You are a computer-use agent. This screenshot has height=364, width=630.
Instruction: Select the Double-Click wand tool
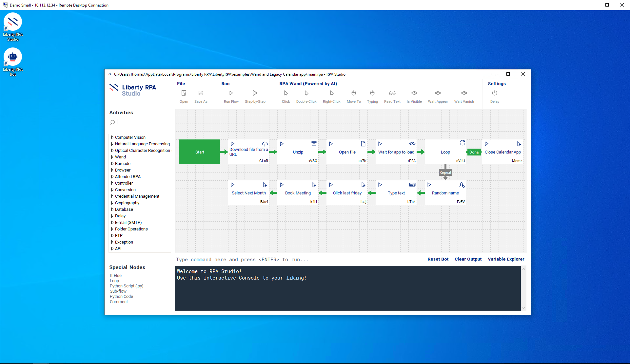(306, 93)
